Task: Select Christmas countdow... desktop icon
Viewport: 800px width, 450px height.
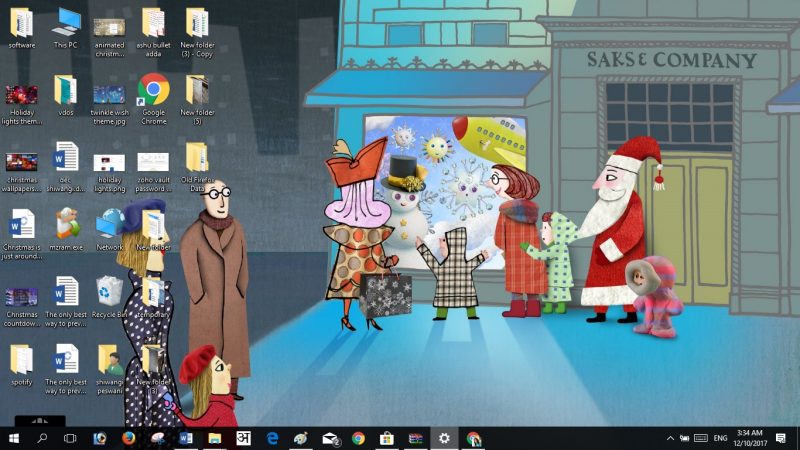Action: point(21,306)
